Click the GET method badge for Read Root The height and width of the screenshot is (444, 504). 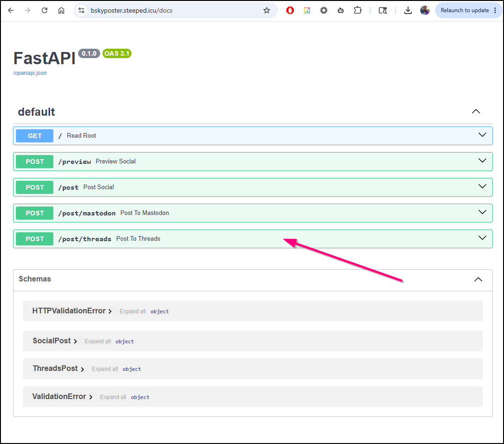tap(35, 136)
